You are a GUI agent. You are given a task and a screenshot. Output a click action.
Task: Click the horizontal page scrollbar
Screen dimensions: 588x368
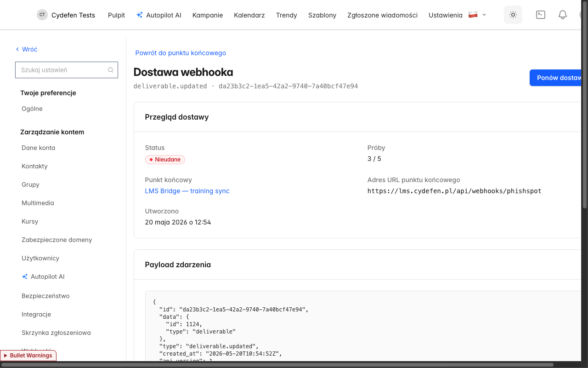click(278, 365)
